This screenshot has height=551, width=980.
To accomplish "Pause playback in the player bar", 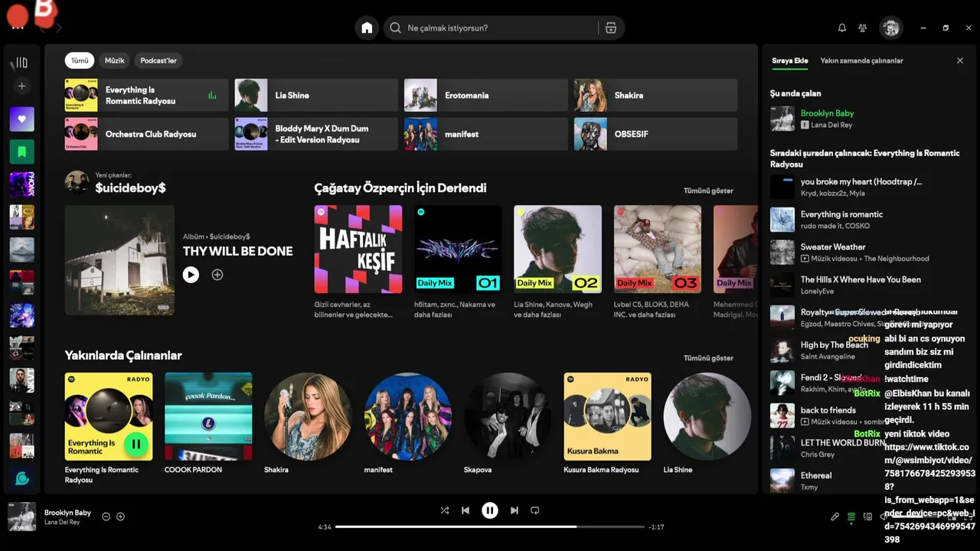I will [x=490, y=510].
